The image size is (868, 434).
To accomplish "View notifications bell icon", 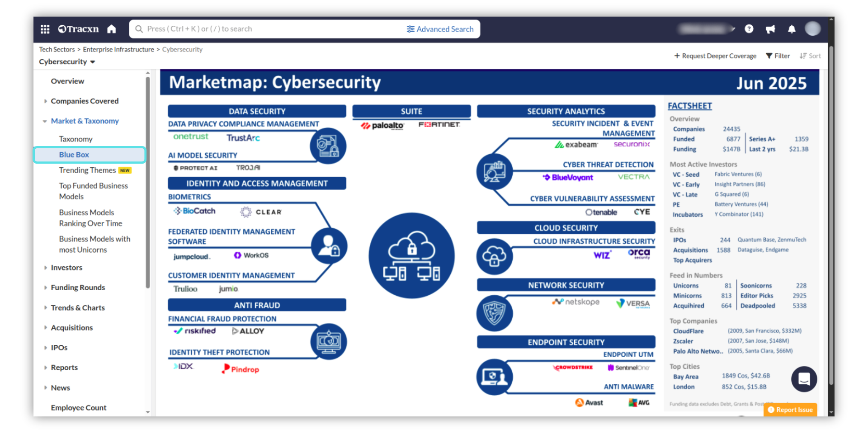I will tap(792, 29).
